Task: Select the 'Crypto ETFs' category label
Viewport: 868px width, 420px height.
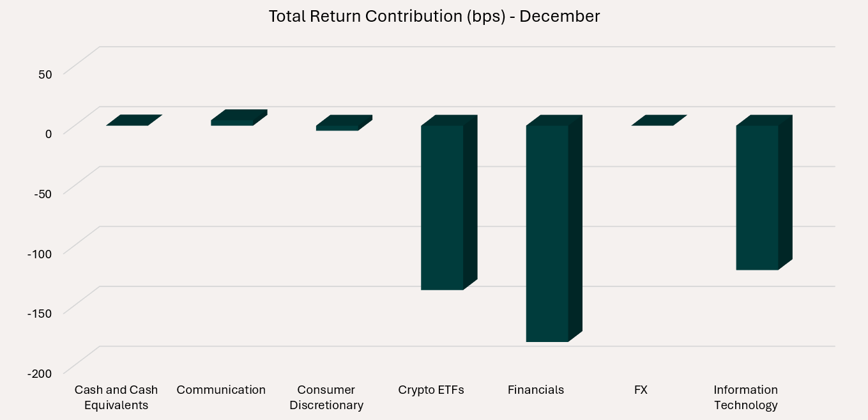Action: [431, 389]
